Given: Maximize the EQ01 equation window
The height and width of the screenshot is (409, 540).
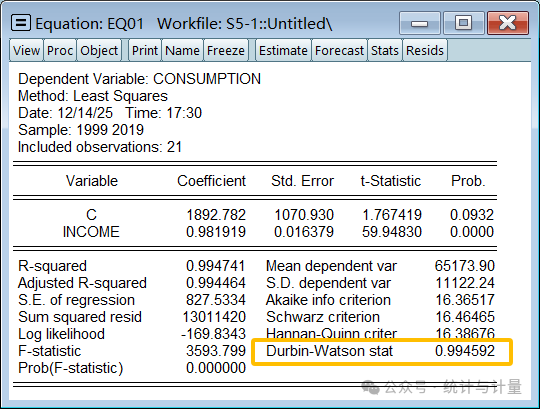Looking at the screenshot, I should click(464, 23).
